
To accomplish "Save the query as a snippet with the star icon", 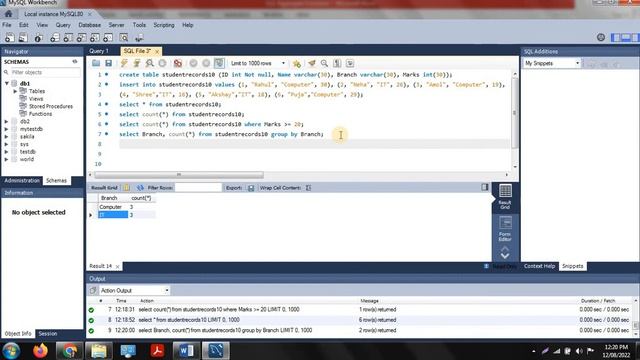I will [297, 63].
